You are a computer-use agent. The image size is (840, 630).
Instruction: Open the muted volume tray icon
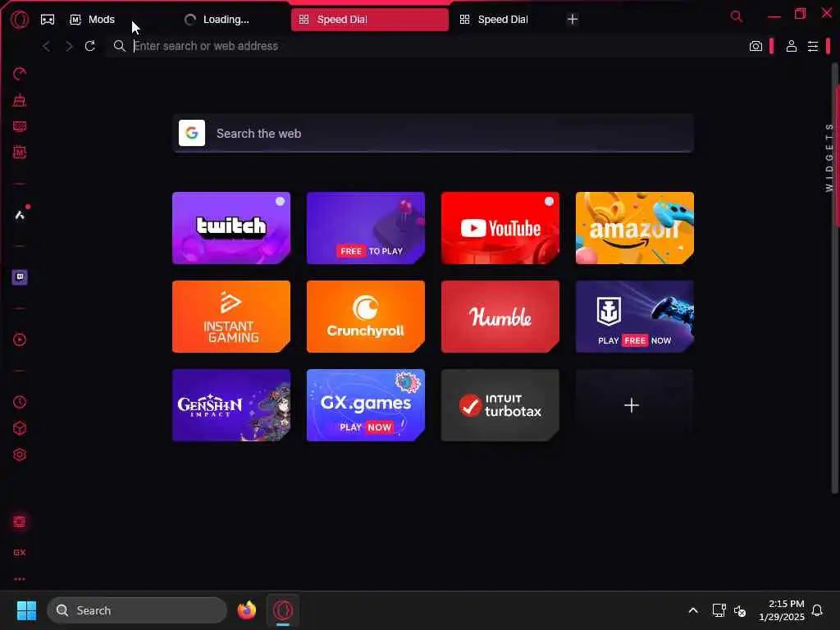coord(740,610)
